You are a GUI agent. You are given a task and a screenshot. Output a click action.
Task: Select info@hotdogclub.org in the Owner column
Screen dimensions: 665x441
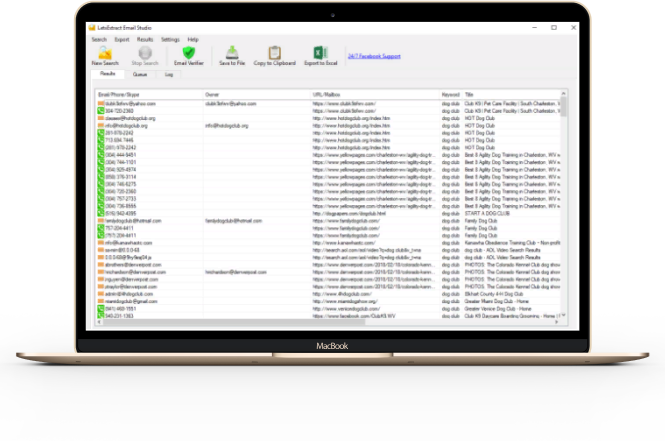tap(227, 126)
